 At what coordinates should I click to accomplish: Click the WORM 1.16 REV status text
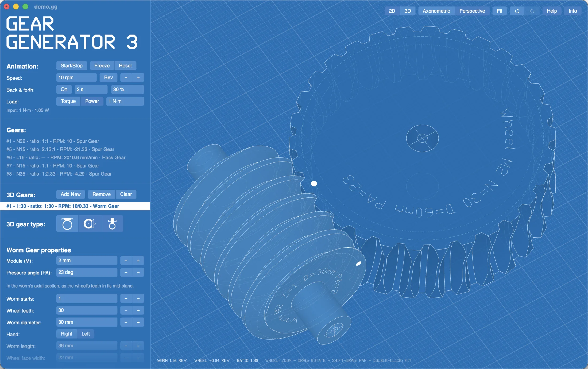point(172,360)
